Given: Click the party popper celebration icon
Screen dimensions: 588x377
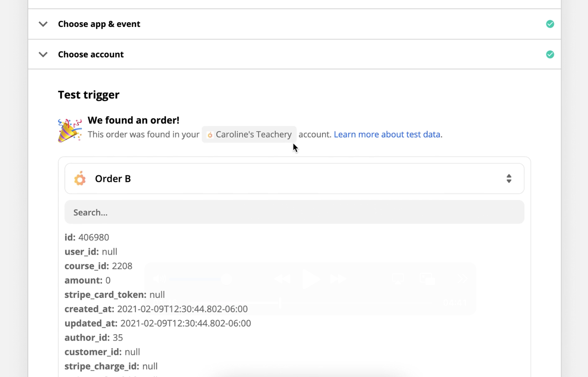Looking at the screenshot, I should tap(69, 130).
